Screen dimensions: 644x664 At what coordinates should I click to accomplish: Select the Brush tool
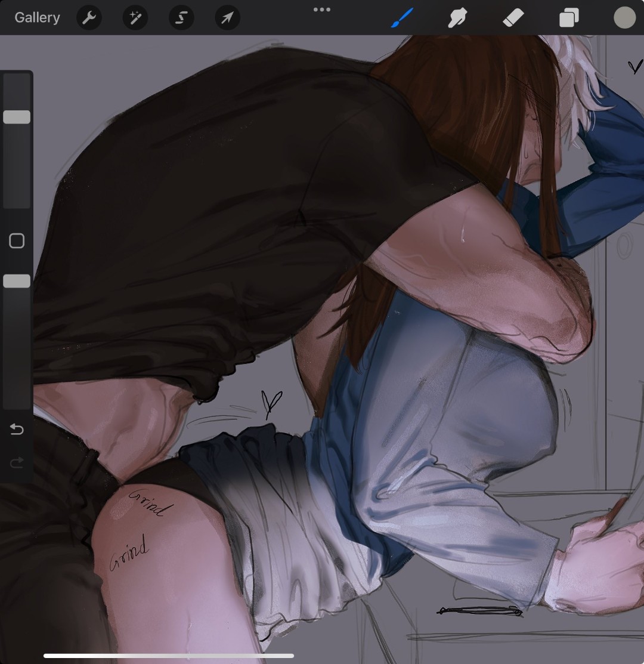(x=402, y=18)
